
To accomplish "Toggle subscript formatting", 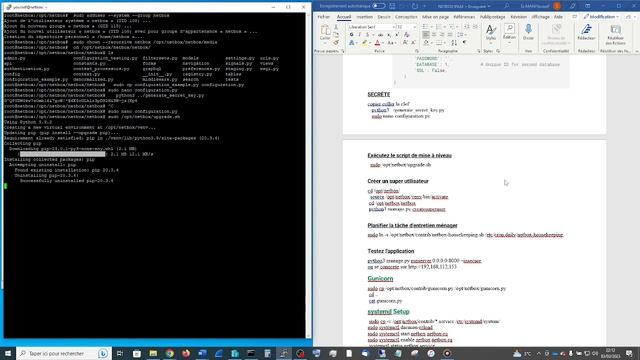I will coord(389,35).
